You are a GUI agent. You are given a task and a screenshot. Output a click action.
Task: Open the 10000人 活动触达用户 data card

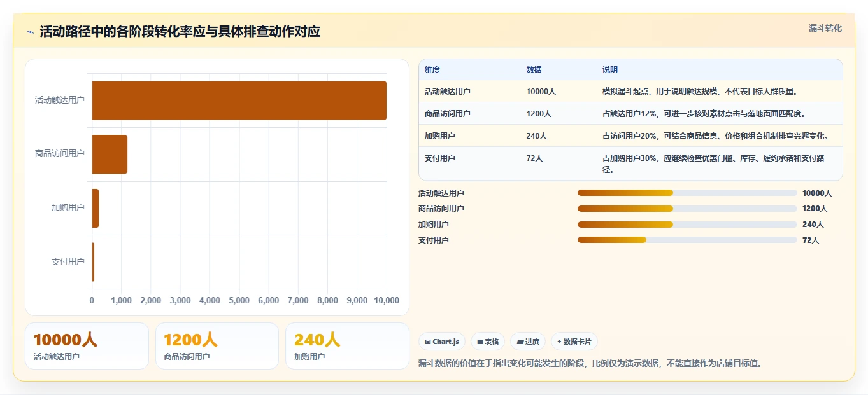[87, 346]
